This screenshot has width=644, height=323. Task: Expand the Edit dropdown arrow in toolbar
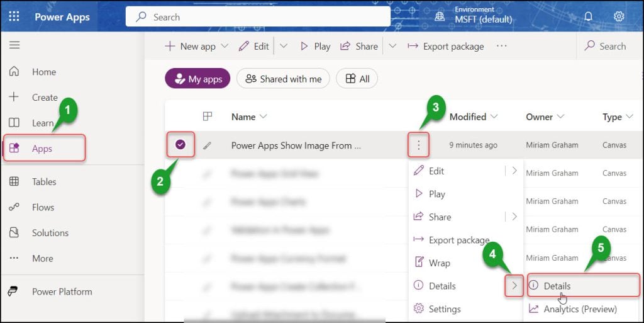click(284, 45)
